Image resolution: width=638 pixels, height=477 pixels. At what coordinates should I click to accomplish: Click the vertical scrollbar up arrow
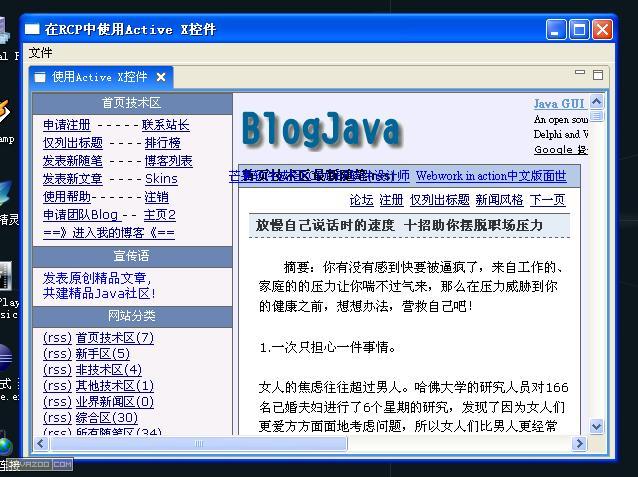point(596,101)
